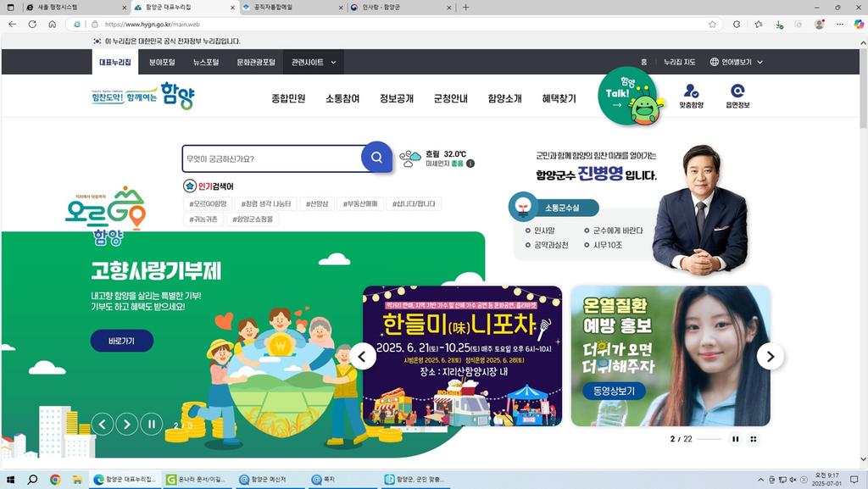Pause the 고향사랑기부제 carousel rotation
Screen dimensions: 868x489
pos(150,424)
